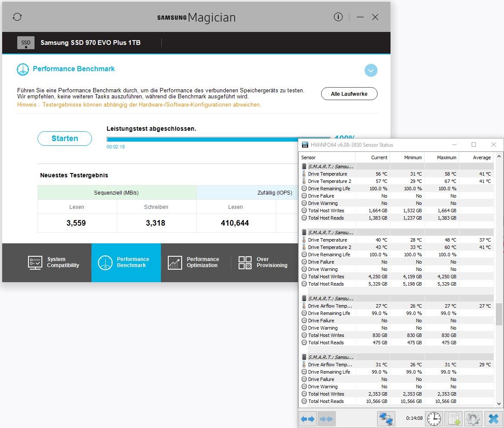The height and width of the screenshot is (428, 504).
Task: Click the log file with plus icon in HWiNFO
Action: 454,419
